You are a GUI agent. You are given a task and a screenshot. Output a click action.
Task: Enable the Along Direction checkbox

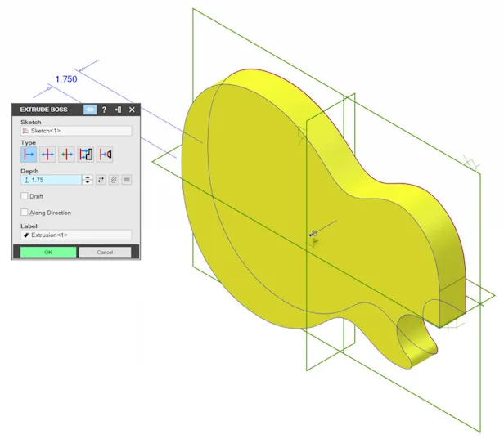pyautogui.click(x=24, y=213)
